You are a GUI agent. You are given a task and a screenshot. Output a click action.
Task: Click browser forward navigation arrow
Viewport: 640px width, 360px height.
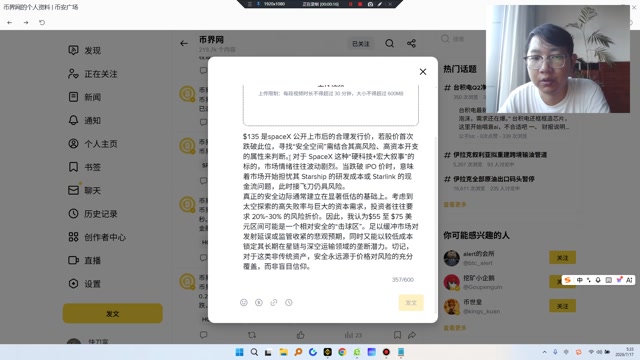tap(26, 22)
